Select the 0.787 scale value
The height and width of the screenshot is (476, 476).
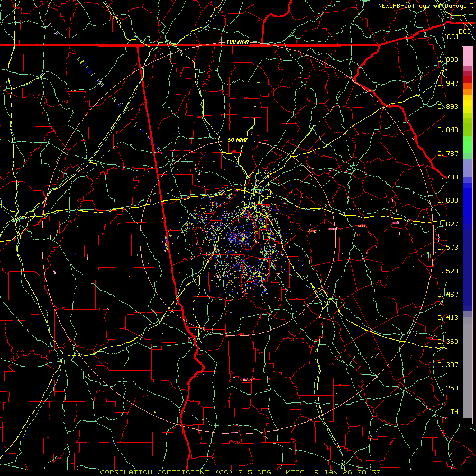pos(448,153)
